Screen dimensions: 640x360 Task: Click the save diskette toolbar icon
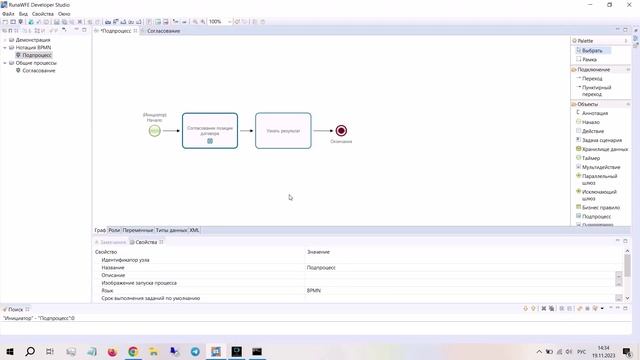pos(57,22)
